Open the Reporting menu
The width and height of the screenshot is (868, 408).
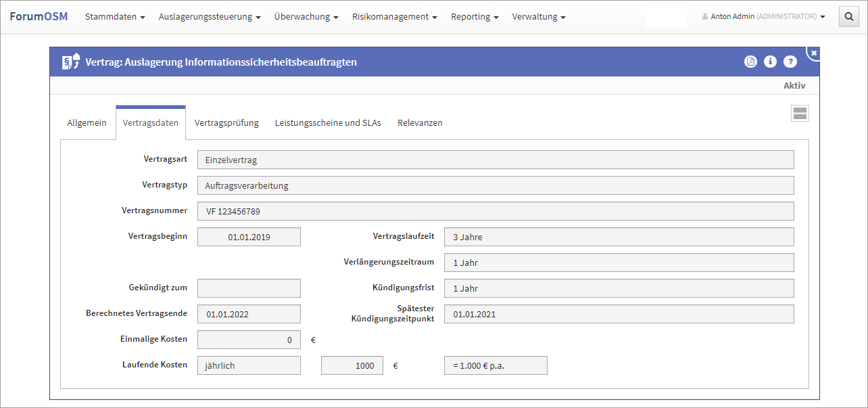(475, 17)
